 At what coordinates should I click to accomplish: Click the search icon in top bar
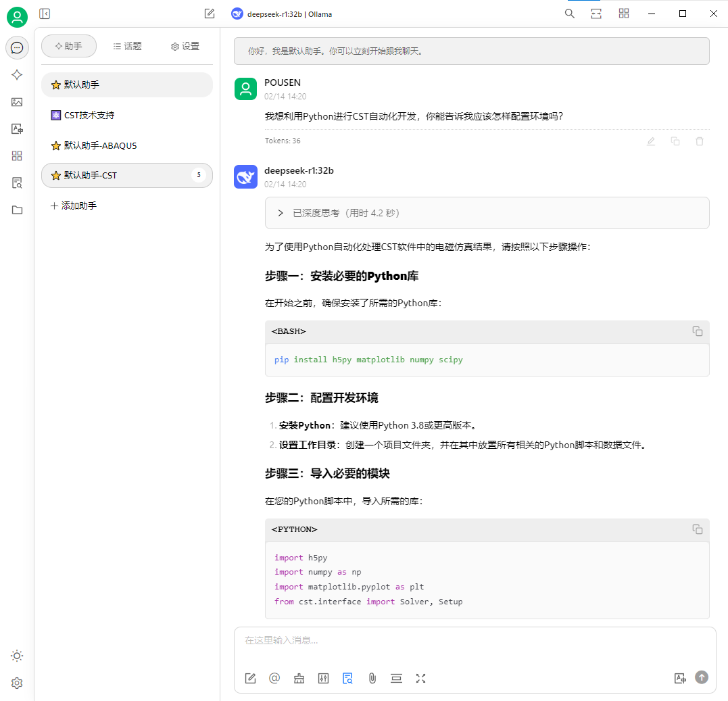click(x=570, y=14)
